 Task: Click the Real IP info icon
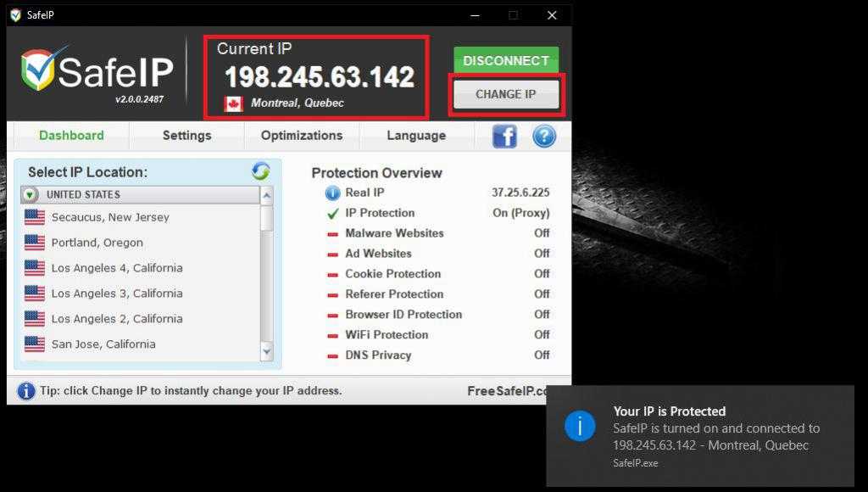tap(332, 193)
